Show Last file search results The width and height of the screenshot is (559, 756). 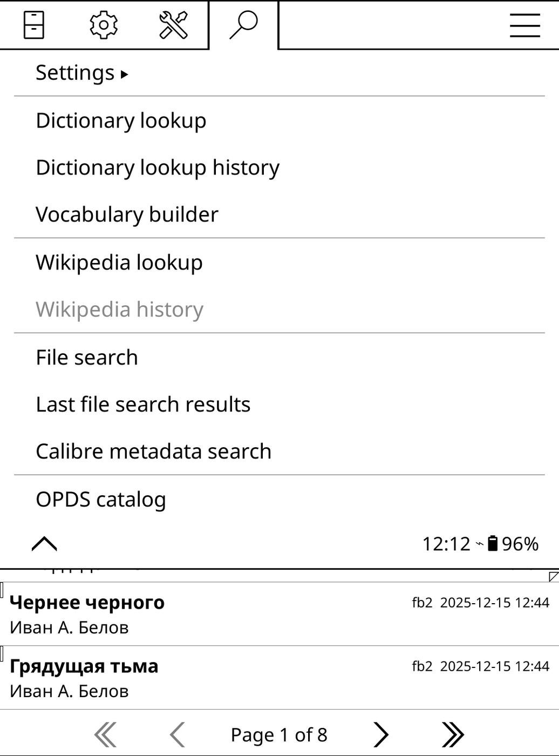143,404
